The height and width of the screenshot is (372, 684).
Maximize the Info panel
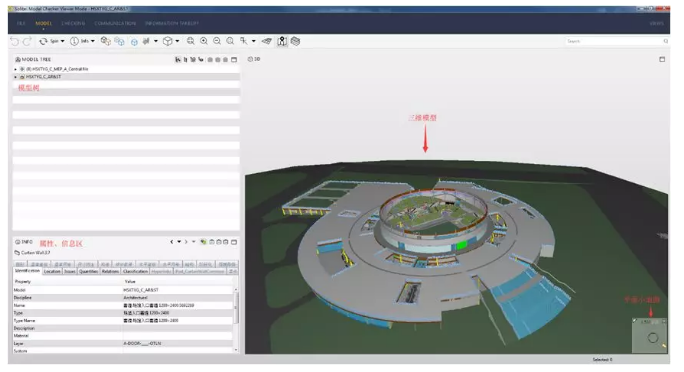pos(234,242)
